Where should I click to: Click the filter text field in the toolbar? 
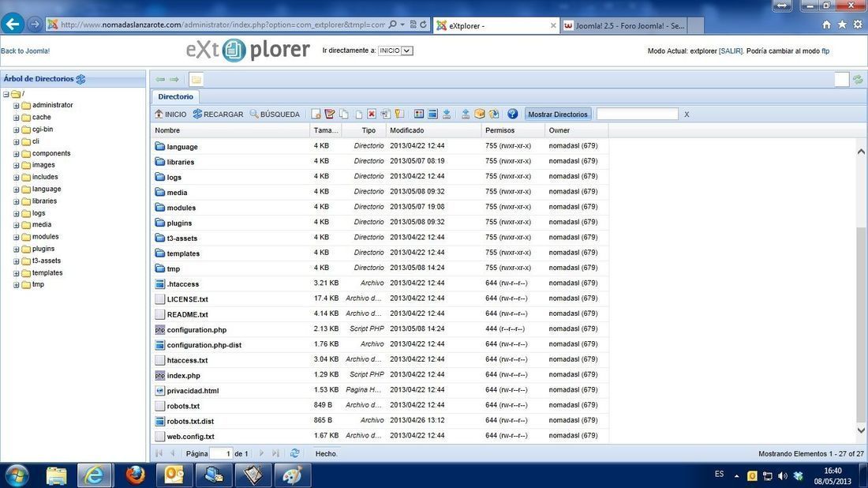coord(637,114)
